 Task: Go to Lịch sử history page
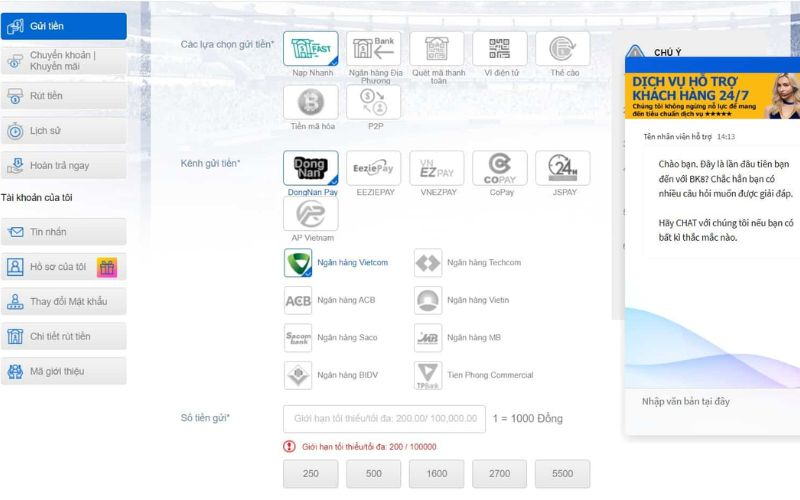click(64, 131)
